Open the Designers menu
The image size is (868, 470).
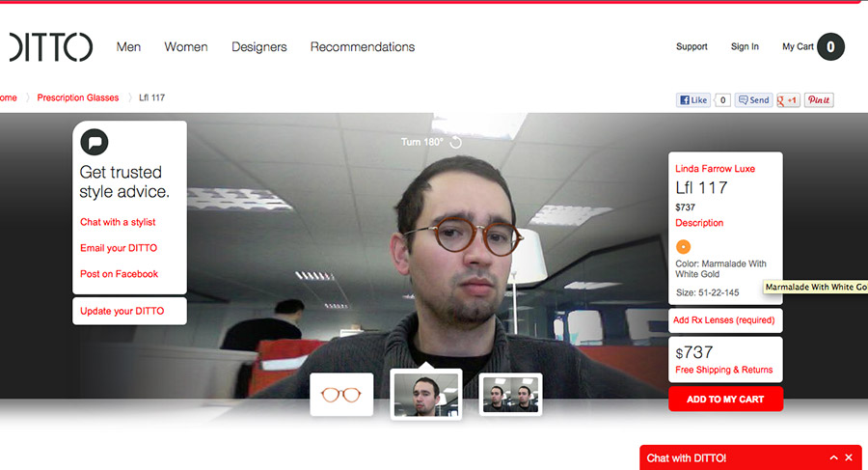[259, 47]
